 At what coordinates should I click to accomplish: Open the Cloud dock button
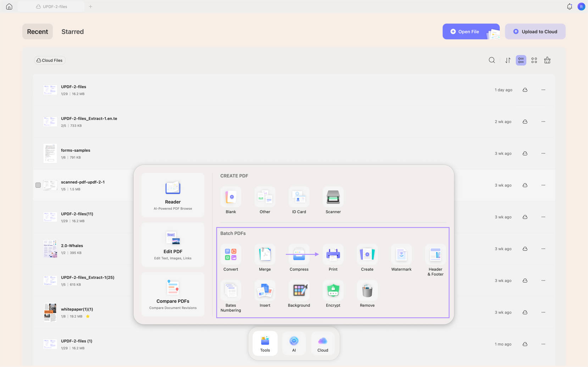(x=323, y=343)
